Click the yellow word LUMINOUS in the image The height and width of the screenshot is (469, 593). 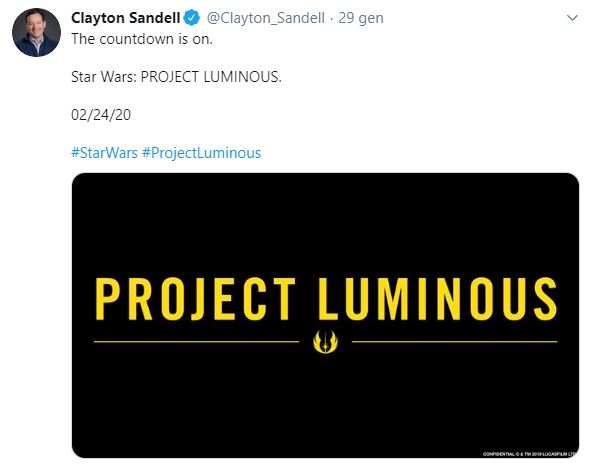438,299
